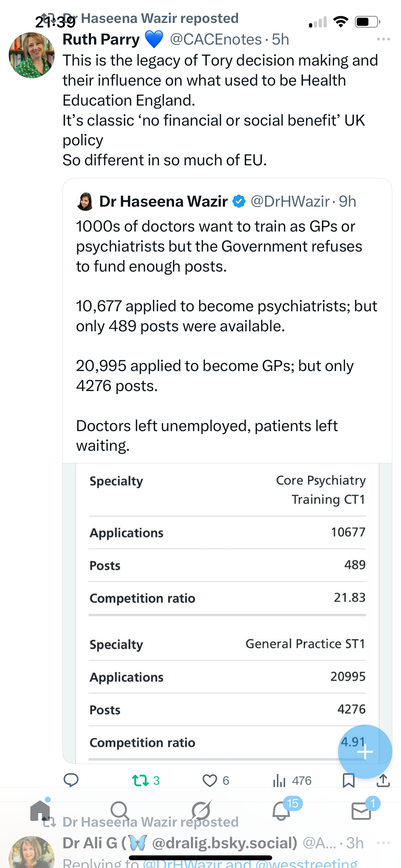Open the Search tab magnifier

(x=120, y=811)
